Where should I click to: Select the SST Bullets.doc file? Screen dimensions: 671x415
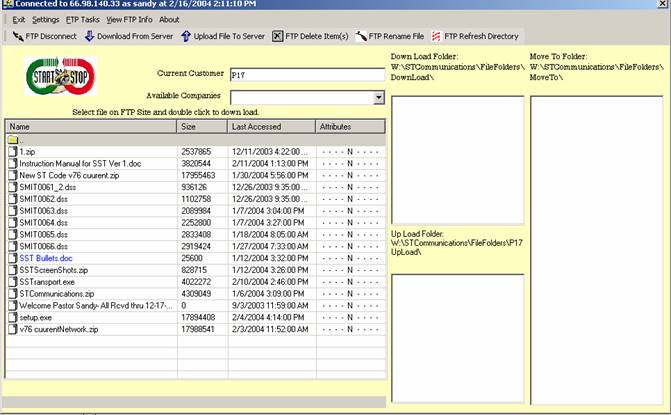coord(46,257)
